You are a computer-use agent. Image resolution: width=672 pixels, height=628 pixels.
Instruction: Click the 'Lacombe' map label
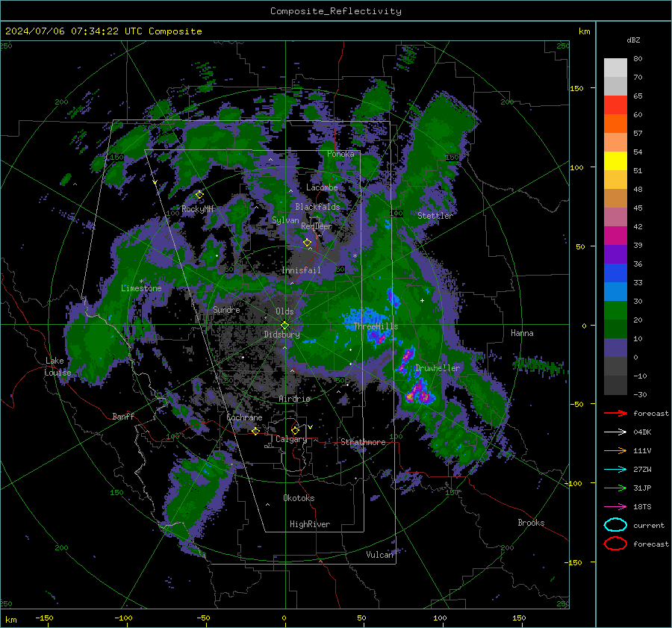(322, 187)
